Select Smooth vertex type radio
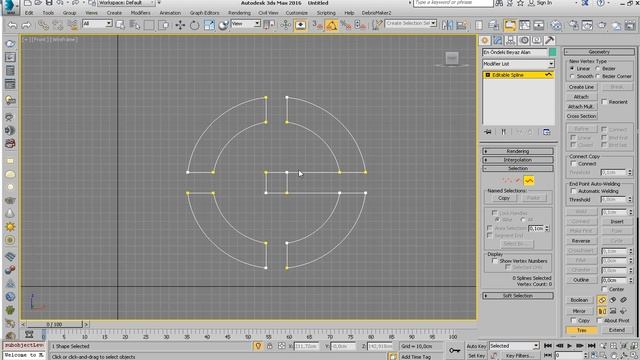The image size is (640, 360). [x=572, y=76]
